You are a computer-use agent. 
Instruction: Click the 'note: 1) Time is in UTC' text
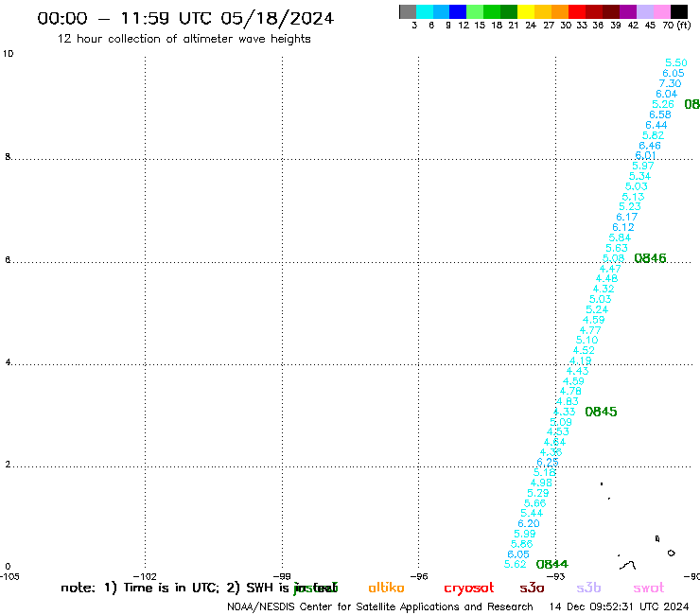click(140, 588)
